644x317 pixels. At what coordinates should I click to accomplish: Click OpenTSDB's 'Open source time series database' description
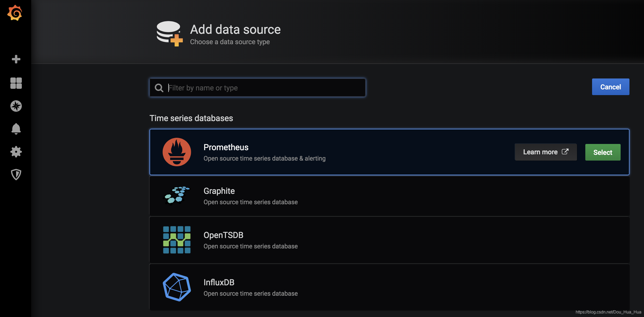coord(251,246)
